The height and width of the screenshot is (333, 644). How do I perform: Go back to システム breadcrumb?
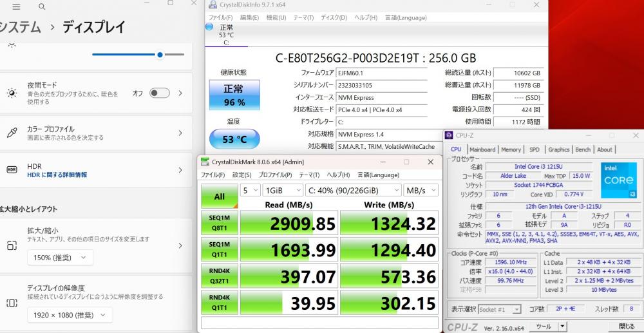[21, 27]
